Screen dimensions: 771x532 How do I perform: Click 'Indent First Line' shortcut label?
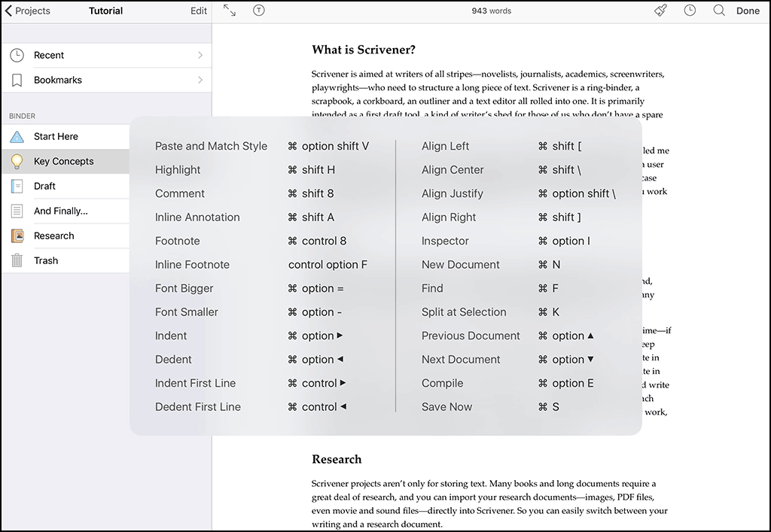[x=195, y=383]
